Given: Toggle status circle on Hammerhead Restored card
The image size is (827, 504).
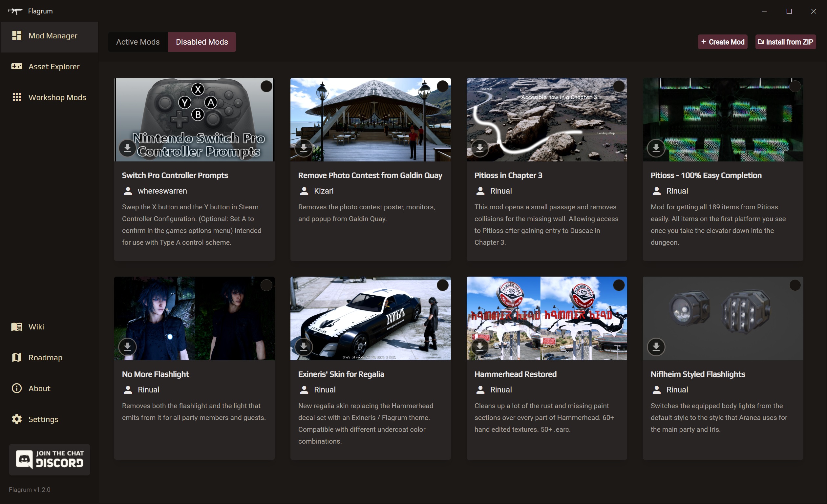Looking at the screenshot, I should 619,285.
